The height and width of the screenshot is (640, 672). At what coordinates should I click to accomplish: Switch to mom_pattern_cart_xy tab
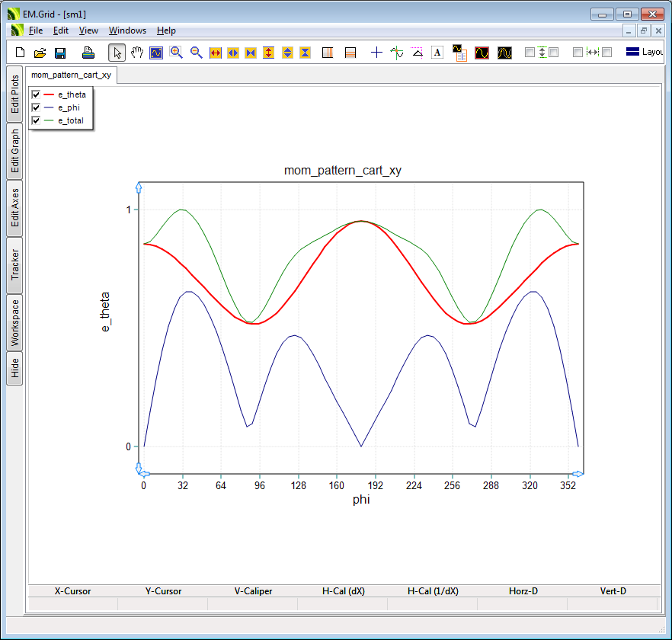[x=71, y=75]
